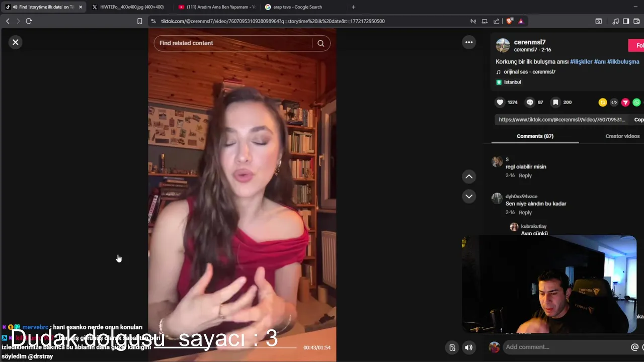Reply to the 'regl olabilir misin' comment
Screen dimensions: 644x362
click(x=525, y=175)
